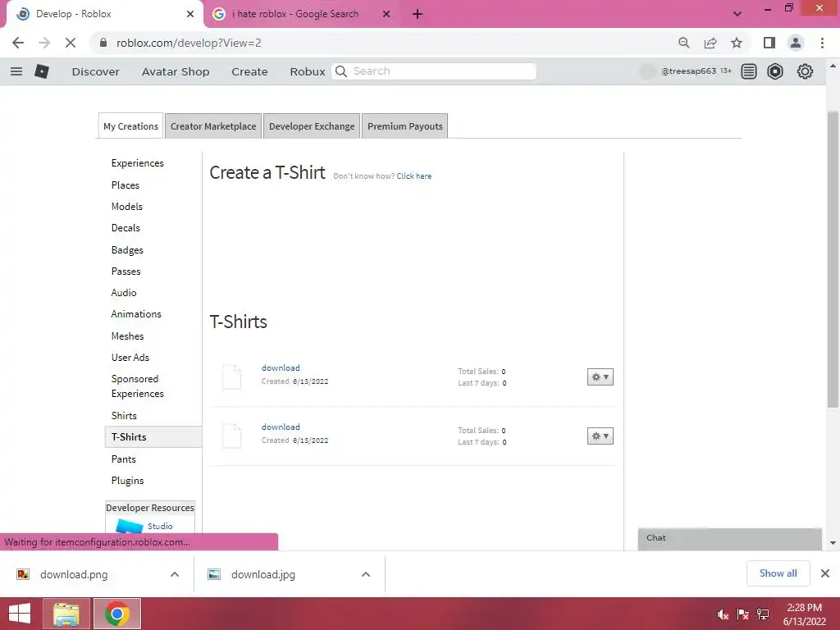Expand options for download.jpg in downloads bar
Screen dimensions: 840x630
[x=366, y=574]
